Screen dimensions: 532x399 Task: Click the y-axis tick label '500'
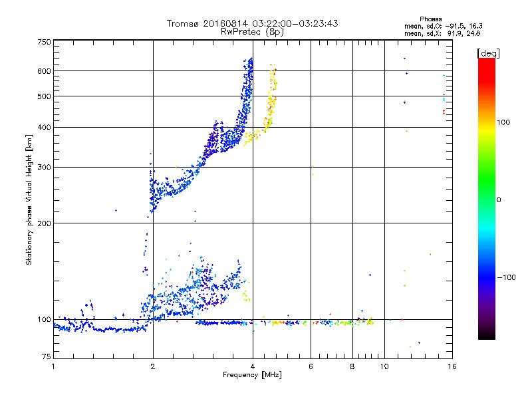tap(44, 96)
